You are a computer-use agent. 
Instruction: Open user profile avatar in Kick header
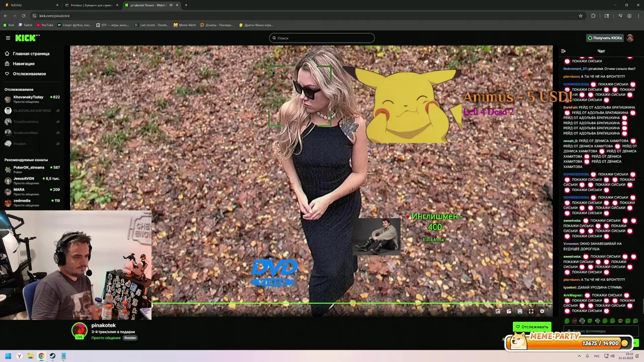[630, 38]
